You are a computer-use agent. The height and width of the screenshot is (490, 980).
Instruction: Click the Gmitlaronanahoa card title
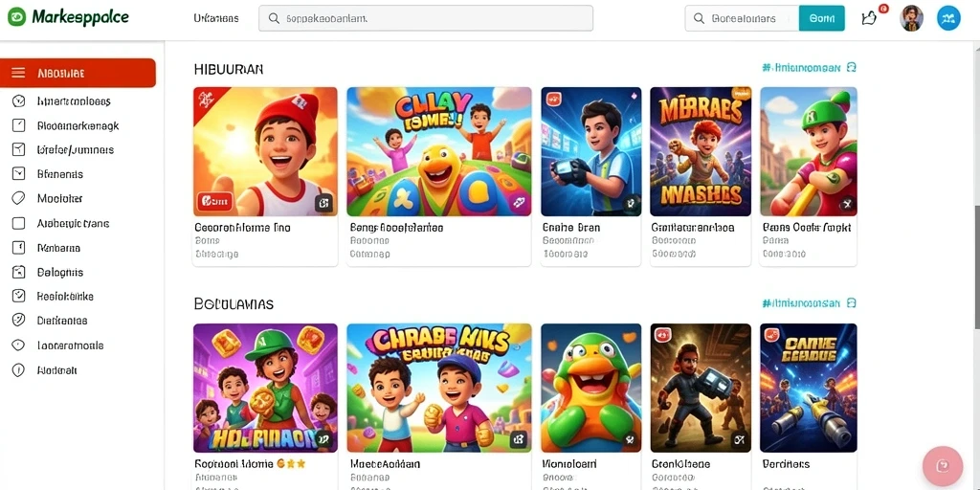tap(693, 228)
